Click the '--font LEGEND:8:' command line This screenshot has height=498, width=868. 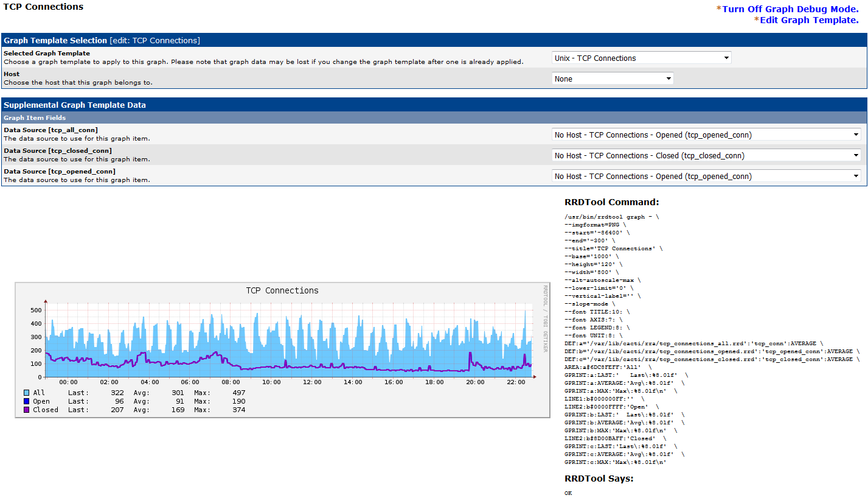[597, 328]
